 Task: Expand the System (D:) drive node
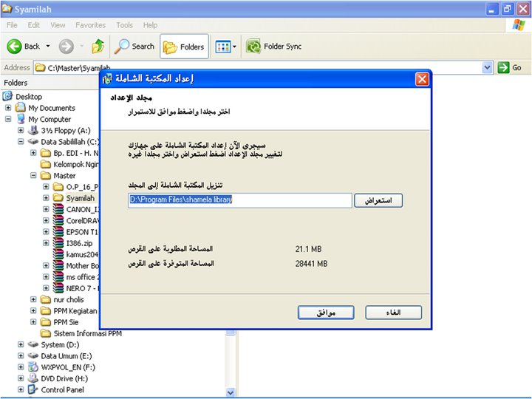[x=21, y=345]
